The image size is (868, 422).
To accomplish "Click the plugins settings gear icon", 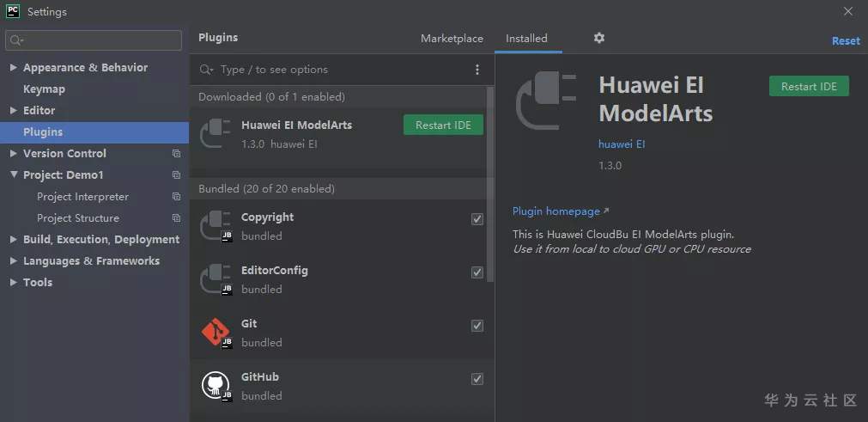I will coord(599,38).
